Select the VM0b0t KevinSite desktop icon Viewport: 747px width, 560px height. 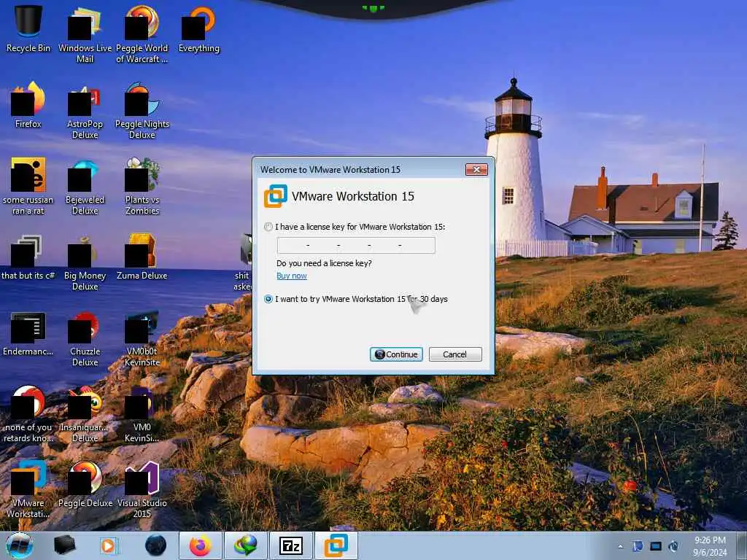142,338
